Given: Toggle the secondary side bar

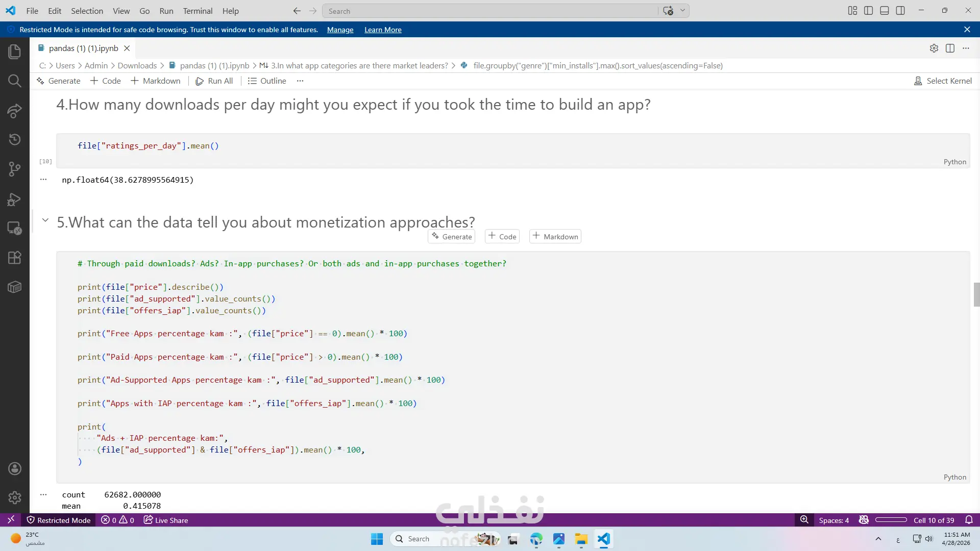Looking at the screenshot, I should 900,11.
